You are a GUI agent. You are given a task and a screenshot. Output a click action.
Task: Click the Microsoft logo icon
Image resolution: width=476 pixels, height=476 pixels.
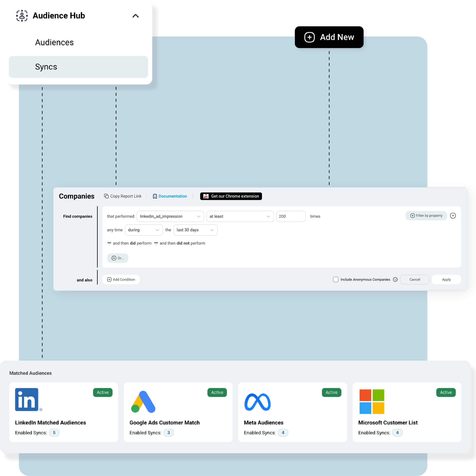click(x=372, y=402)
